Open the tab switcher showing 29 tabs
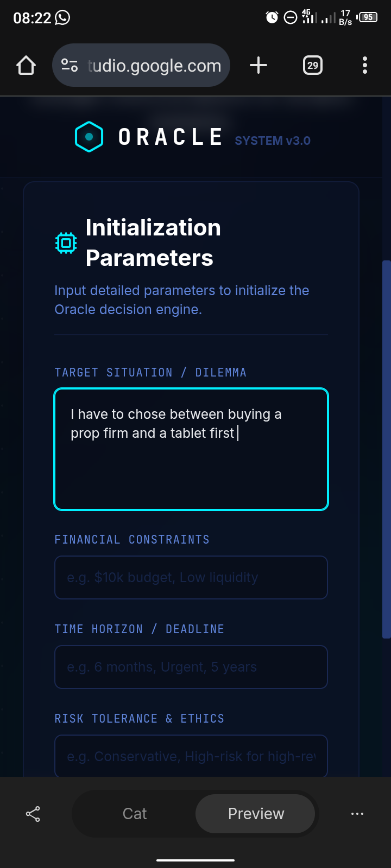Screen dimensions: 391x868 click(312, 66)
